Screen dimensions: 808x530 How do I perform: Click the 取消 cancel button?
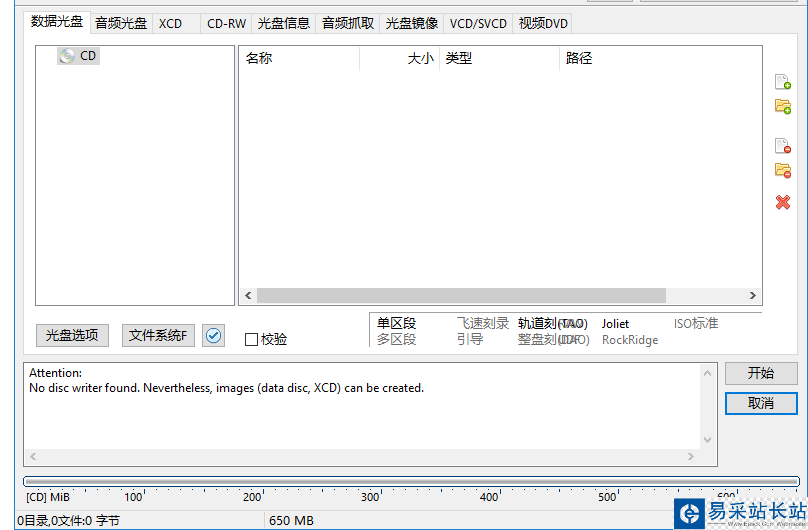(x=761, y=403)
